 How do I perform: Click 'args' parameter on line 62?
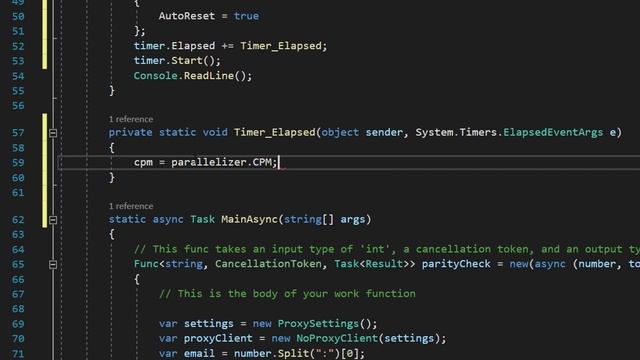(x=353, y=219)
